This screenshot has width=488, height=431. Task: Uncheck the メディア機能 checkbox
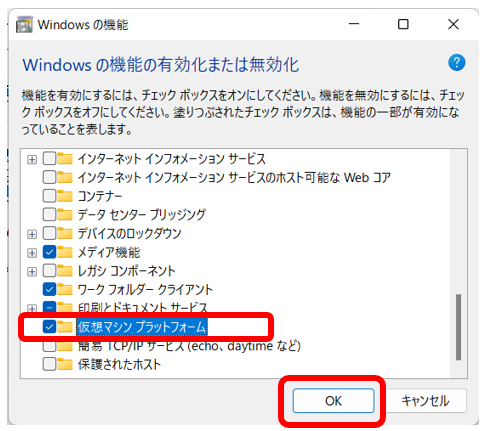(49, 252)
